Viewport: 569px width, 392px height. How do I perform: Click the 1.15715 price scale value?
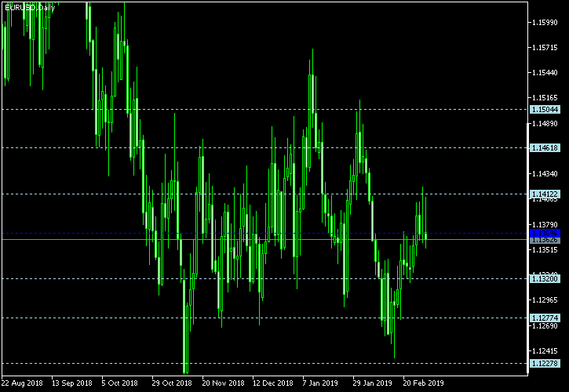(545, 48)
